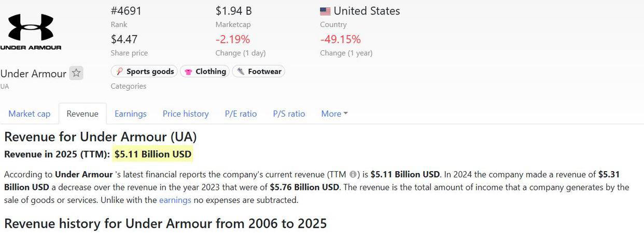The width and height of the screenshot is (644, 236).
Task: Follow the earnings link in the paragraph
Action: tap(175, 200)
